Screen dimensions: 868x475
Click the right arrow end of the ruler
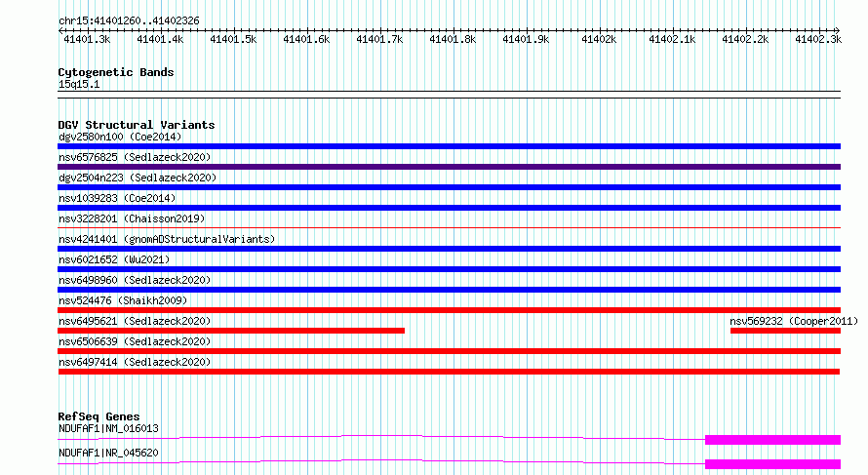coord(838,31)
